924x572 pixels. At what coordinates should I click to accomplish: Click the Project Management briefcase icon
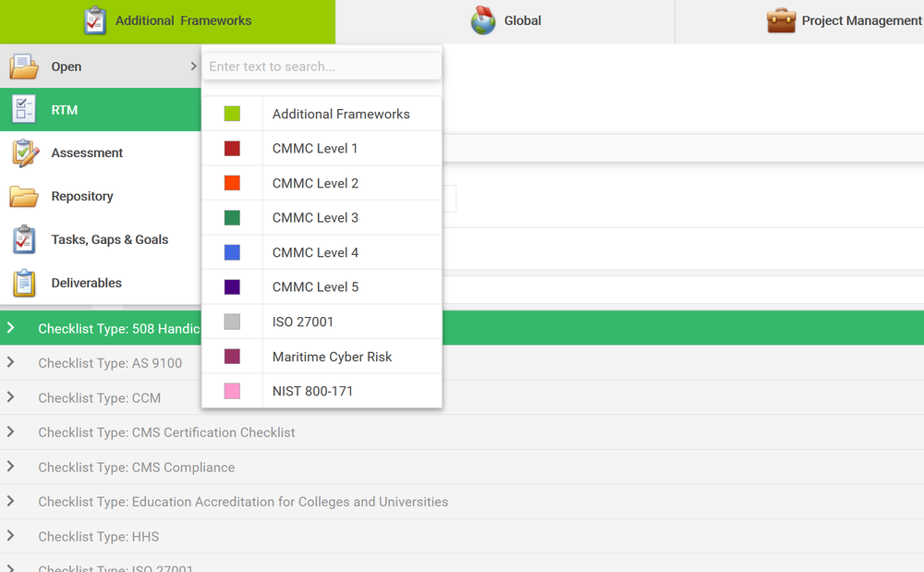pos(781,20)
